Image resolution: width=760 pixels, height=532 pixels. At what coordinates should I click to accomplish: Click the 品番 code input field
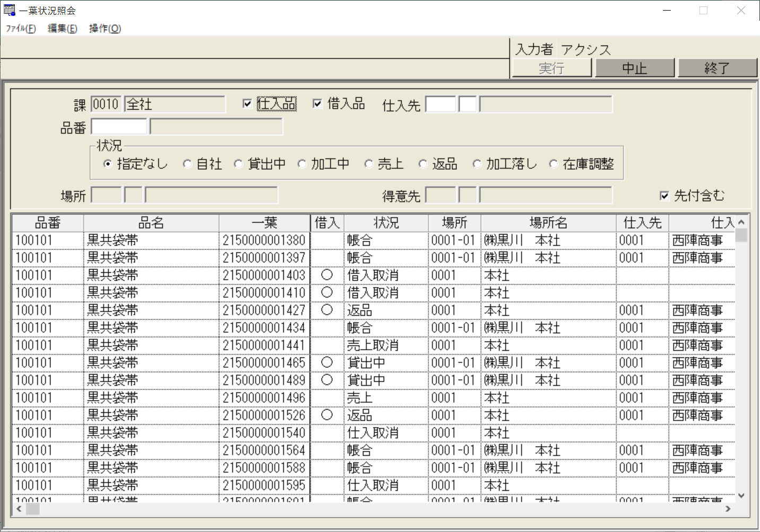point(119,127)
